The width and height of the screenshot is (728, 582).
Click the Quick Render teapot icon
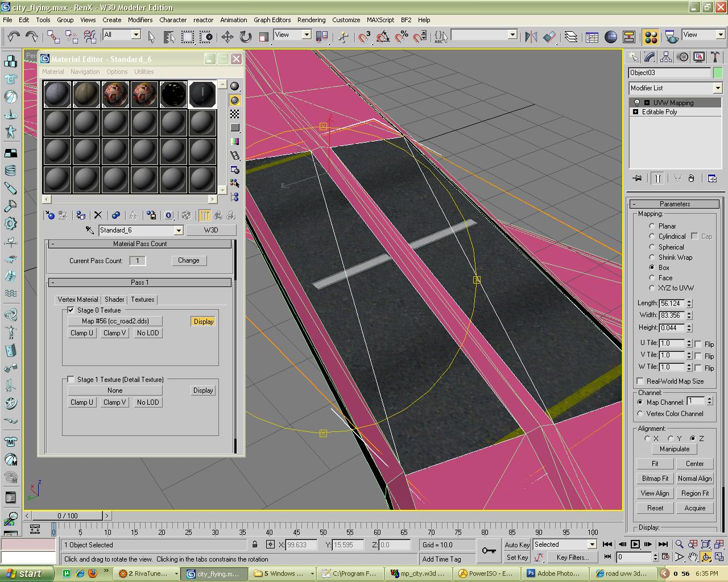click(672, 37)
